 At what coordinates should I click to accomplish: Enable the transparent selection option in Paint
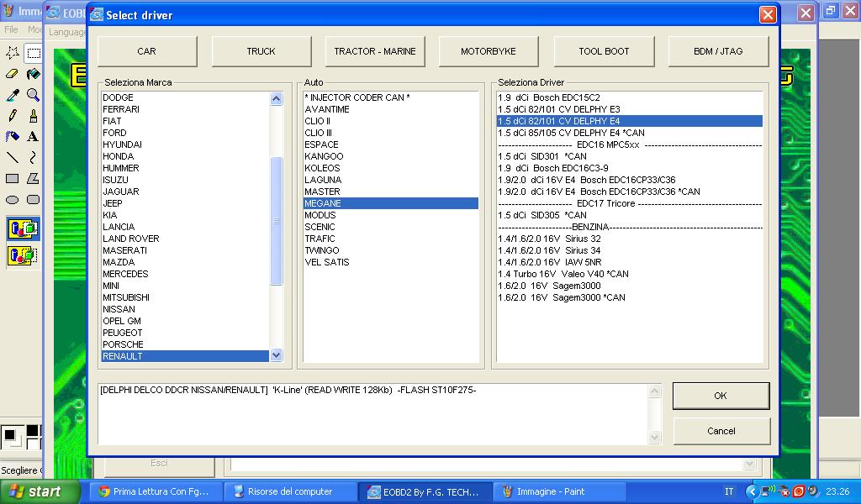pos(23,255)
